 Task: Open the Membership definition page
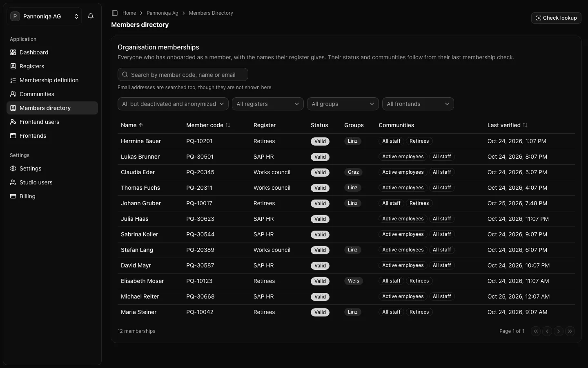pyautogui.click(x=52, y=80)
